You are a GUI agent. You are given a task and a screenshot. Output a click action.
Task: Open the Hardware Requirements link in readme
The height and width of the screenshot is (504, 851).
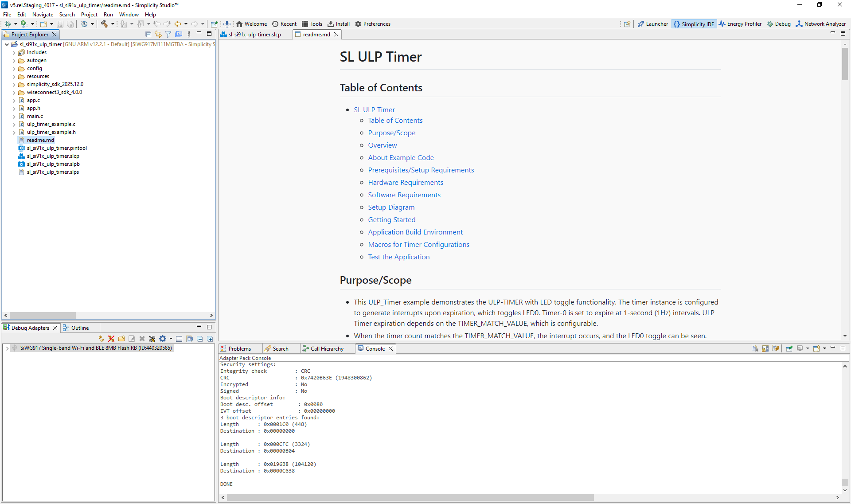click(x=405, y=182)
